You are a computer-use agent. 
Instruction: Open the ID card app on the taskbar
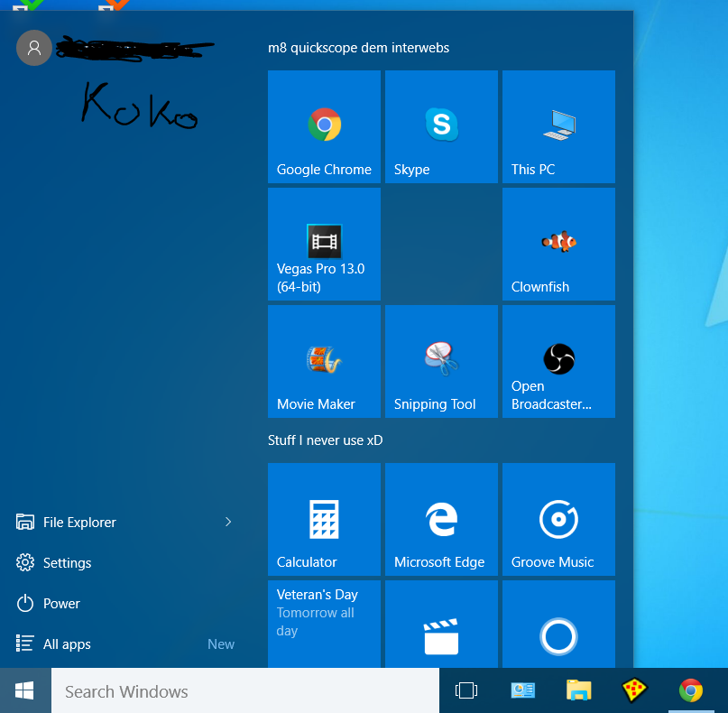(x=523, y=690)
